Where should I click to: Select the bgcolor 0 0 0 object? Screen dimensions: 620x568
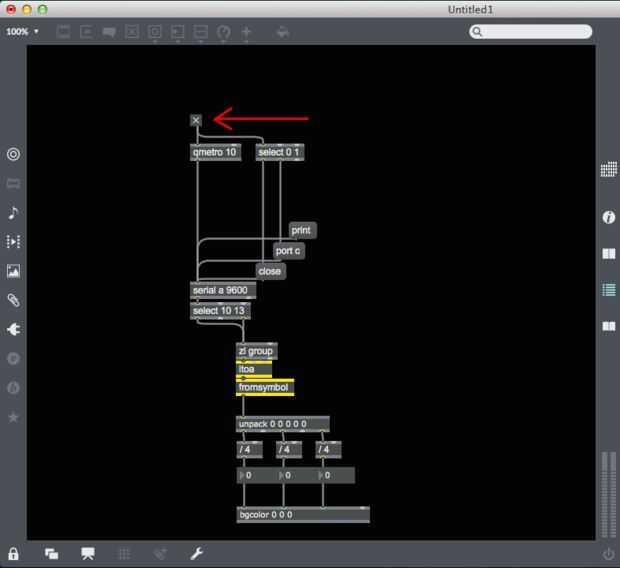(x=303, y=515)
